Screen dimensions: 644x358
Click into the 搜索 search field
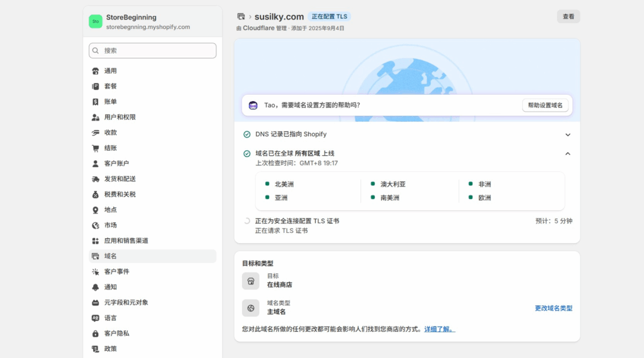153,50
